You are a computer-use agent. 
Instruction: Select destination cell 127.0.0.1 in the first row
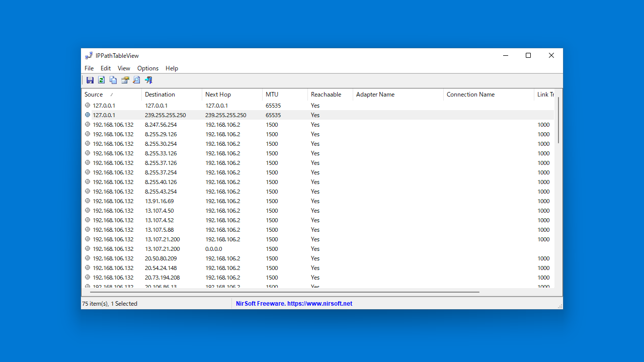tap(156, 106)
